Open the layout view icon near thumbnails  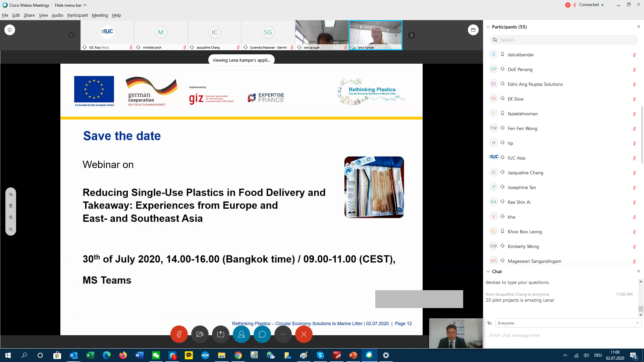coord(473,30)
